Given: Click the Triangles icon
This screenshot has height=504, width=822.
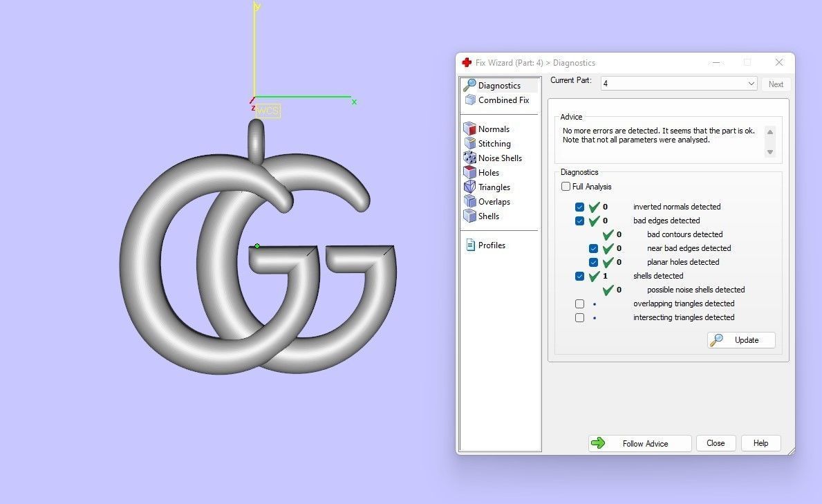Looking at the screenshot, I should (469, 187).
